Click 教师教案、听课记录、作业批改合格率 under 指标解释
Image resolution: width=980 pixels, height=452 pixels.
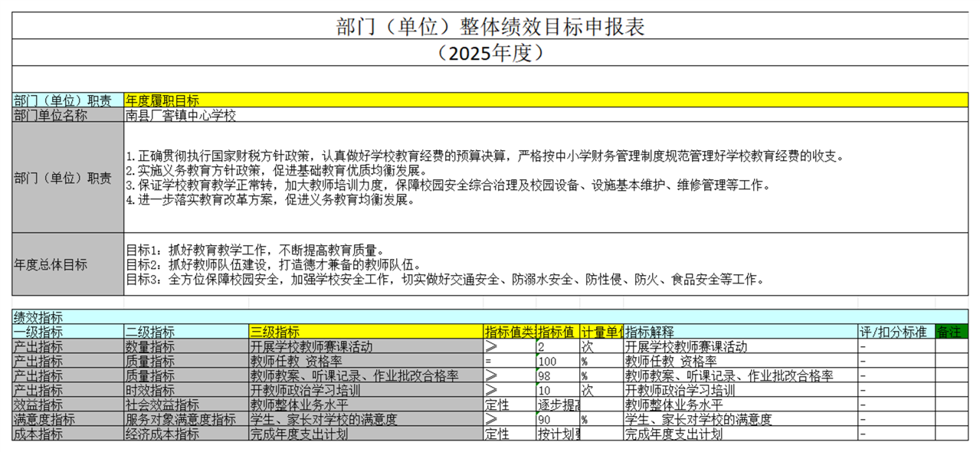tap(740, 375)
